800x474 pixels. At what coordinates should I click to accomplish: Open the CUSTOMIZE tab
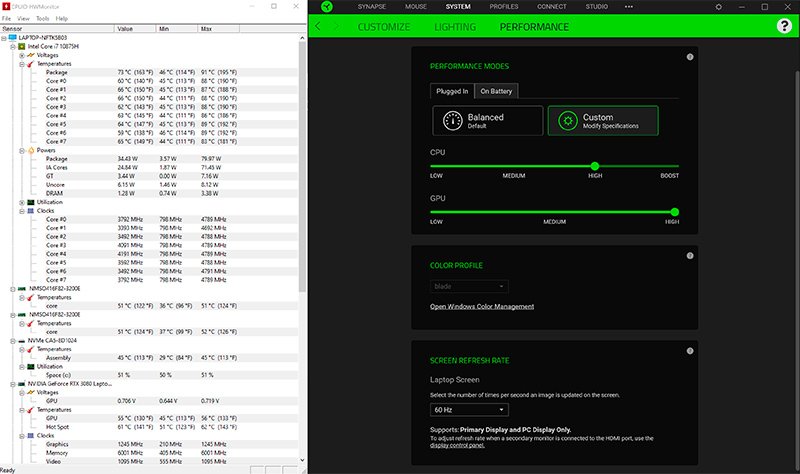point(384,27)
